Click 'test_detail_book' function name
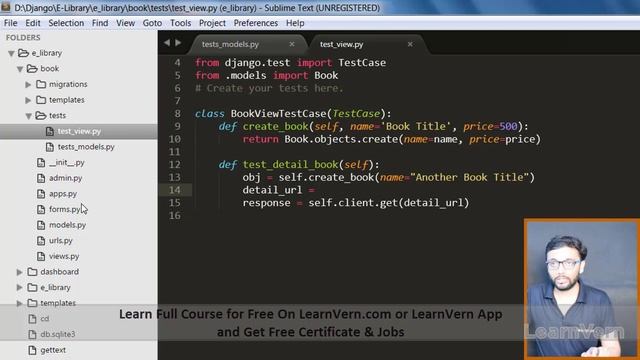The height and width of the screenshot is (360, 640). coord(290,164)
